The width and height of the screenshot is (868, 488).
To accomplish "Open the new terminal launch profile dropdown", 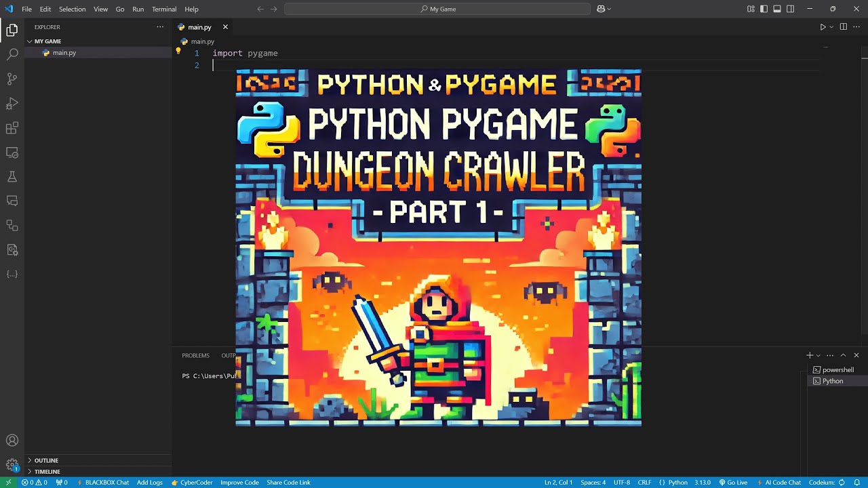I will click(818, 355).
